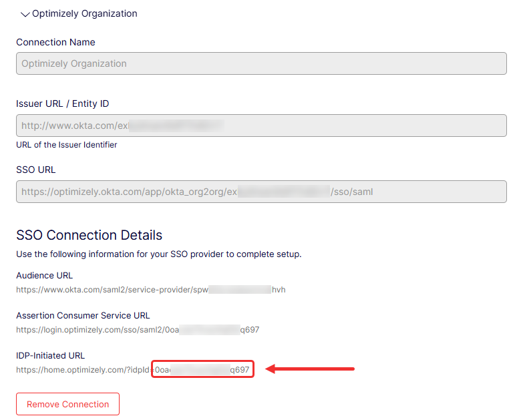
Task: Click the IDP-Initiated URL label
Action: click(x=50, y=355)
